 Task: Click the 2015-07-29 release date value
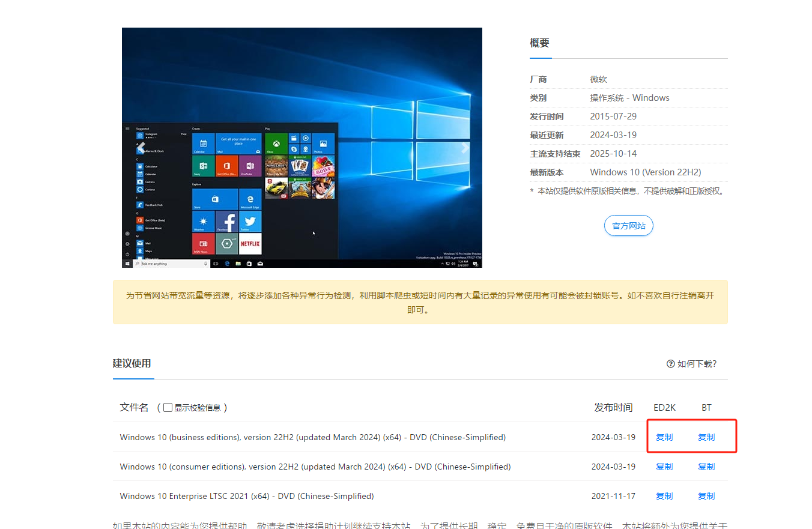click(x=613, y=116)
